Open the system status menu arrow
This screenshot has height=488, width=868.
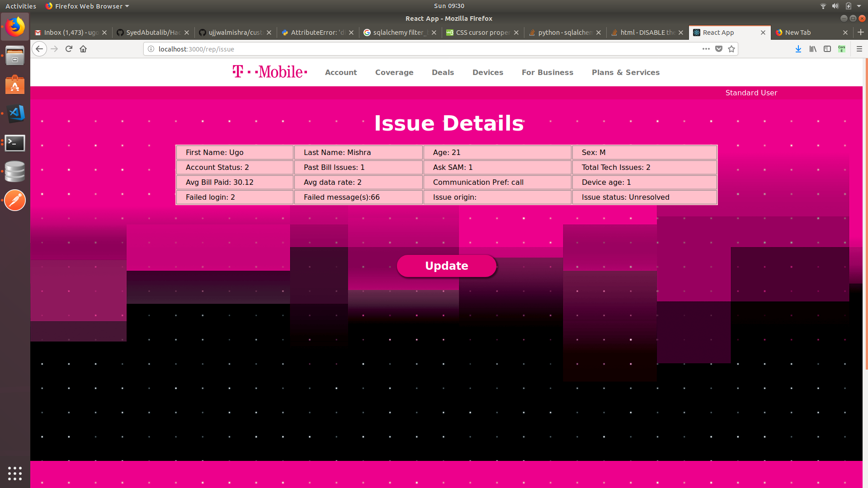[859, 6]
